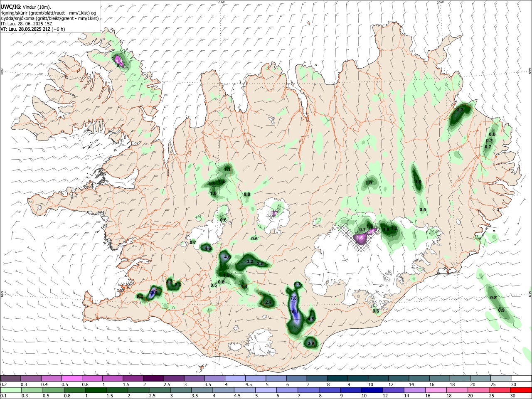
Task: Click the UWC/IG title text
Action: click(10, 7)
